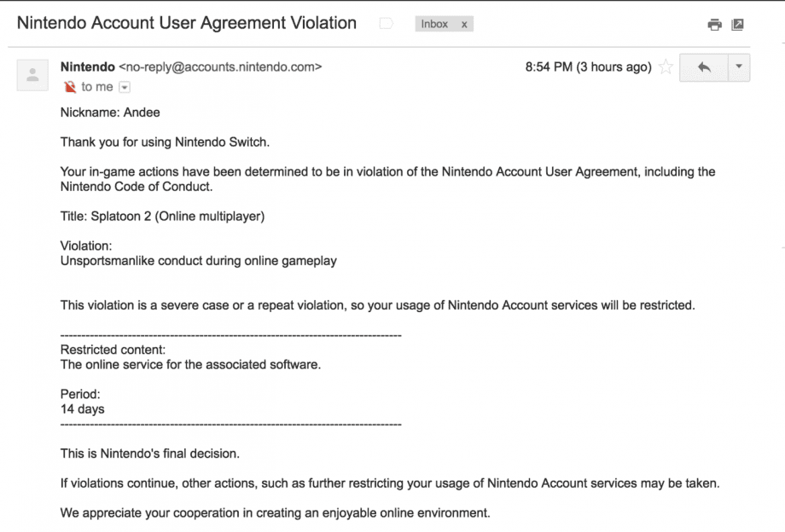Star this Nintendo email

[666, 67]
